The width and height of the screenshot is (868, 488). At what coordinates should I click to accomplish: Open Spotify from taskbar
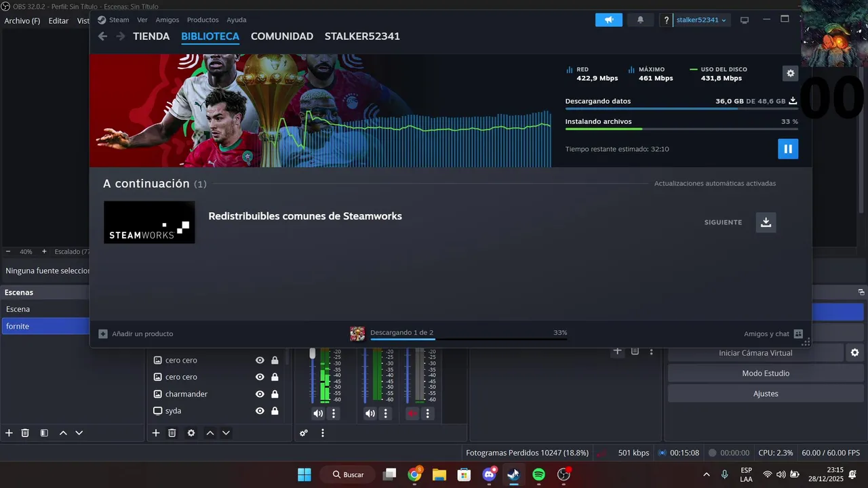538,474
